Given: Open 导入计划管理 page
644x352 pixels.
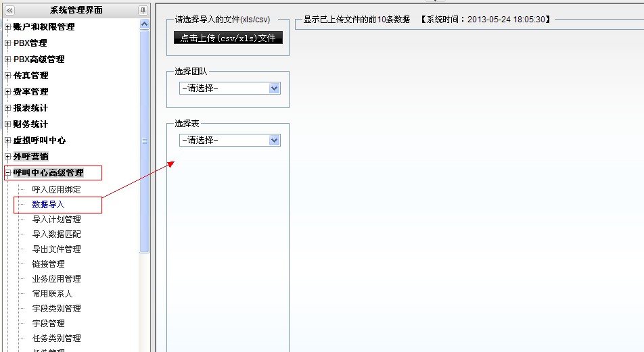Looking at the screenshot, I should (56, 220).
